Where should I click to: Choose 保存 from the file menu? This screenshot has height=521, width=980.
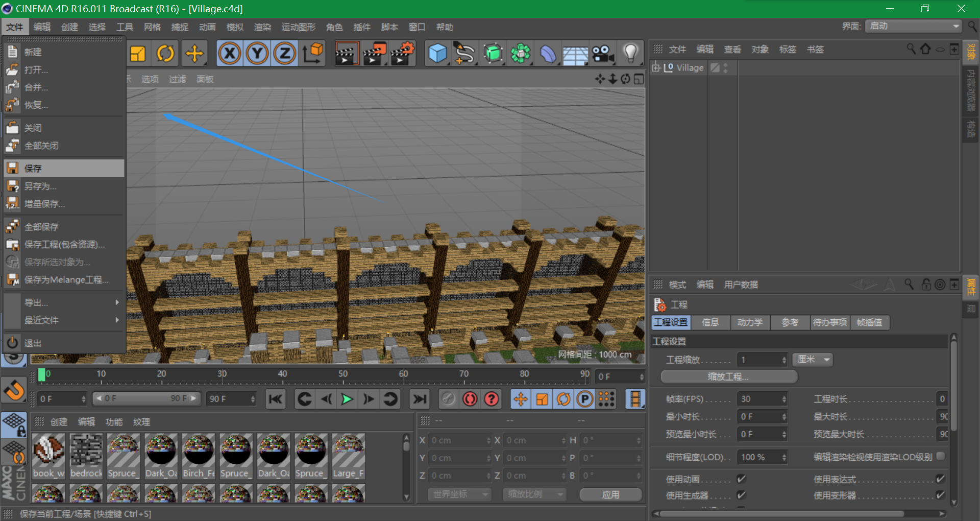(64, 168)
